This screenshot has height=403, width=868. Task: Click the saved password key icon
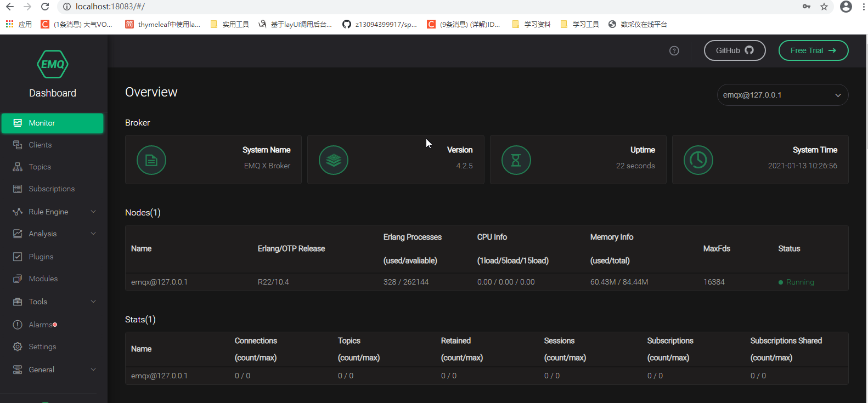(x=807, y=7)
